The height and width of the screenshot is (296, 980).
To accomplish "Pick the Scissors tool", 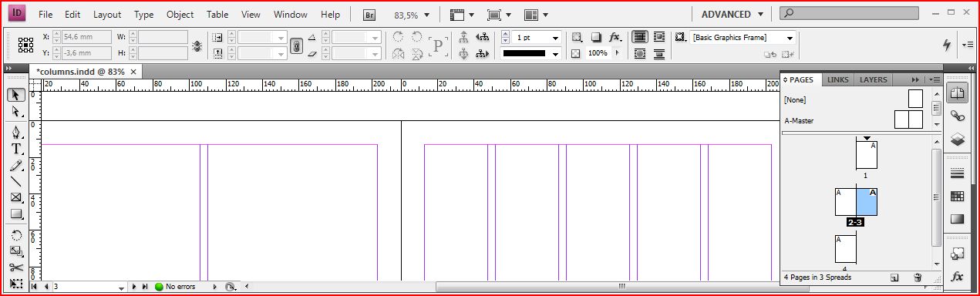I will click(x=16, y=267).
